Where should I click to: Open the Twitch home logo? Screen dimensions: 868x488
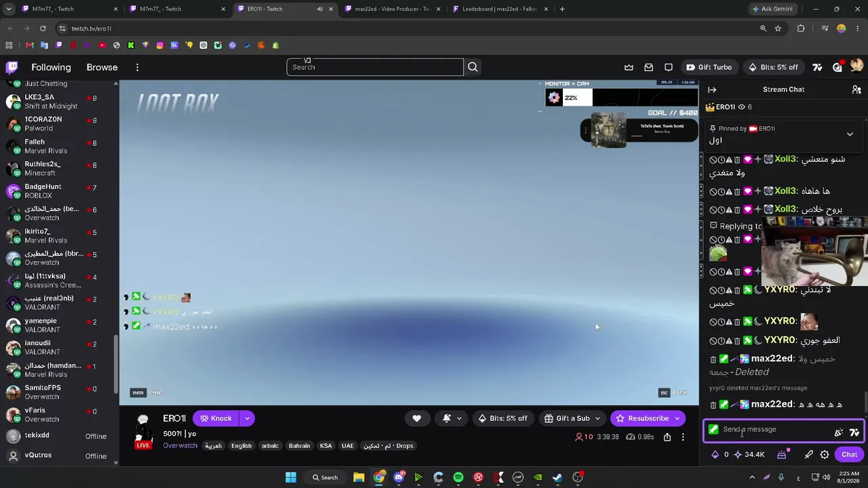click(x=12, y=67)
